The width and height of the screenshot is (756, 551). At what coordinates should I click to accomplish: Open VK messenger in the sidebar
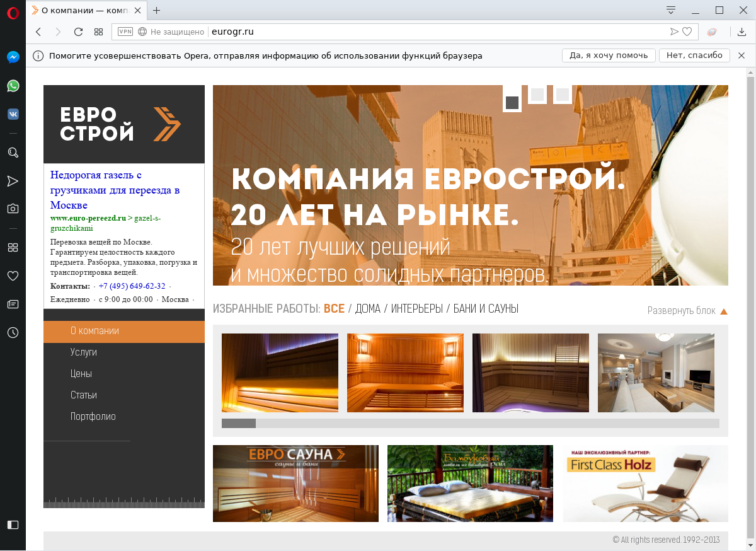tap(13, 114)
